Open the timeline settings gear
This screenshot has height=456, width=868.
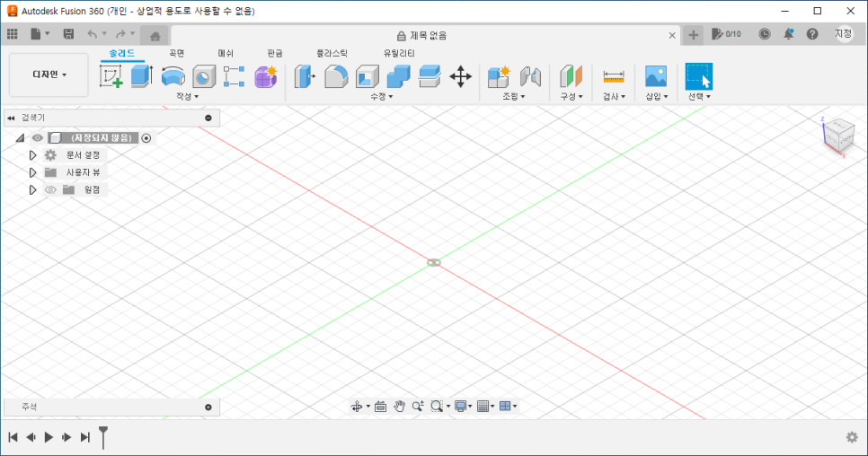(852, 437)
